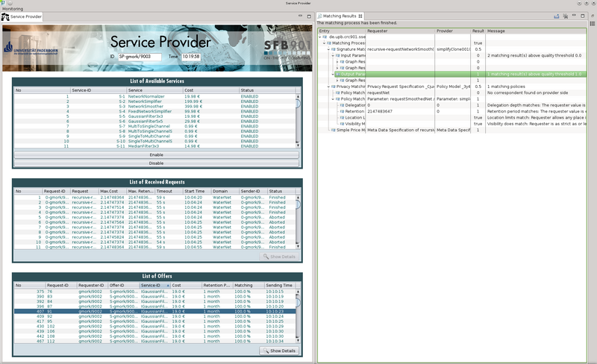
Task: Click the Service Provider tab icon
Action: coord(5,16)
